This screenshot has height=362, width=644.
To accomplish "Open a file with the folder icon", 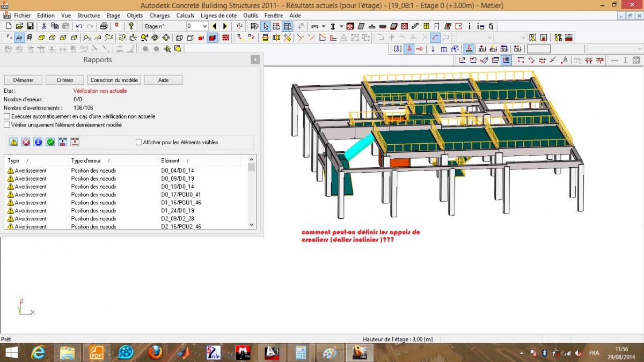I will pyautogui.click(x=19, y=26).
